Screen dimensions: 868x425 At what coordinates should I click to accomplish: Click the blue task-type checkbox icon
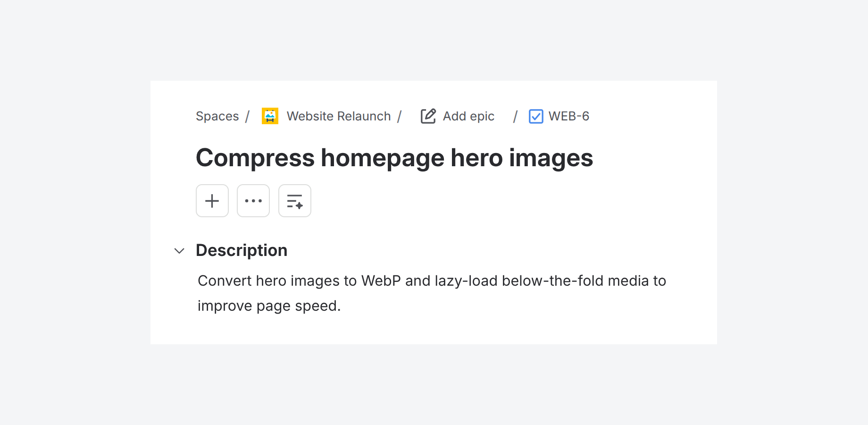pos(536,116)
